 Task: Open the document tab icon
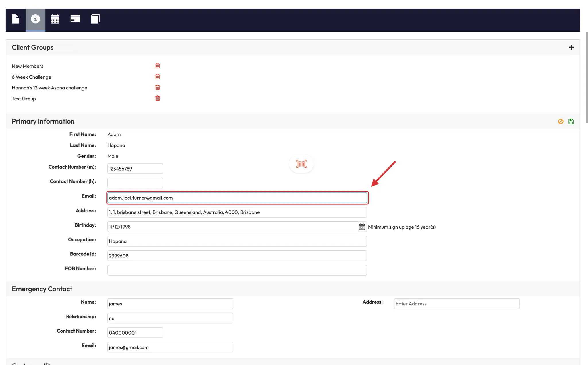pos(16,19)
